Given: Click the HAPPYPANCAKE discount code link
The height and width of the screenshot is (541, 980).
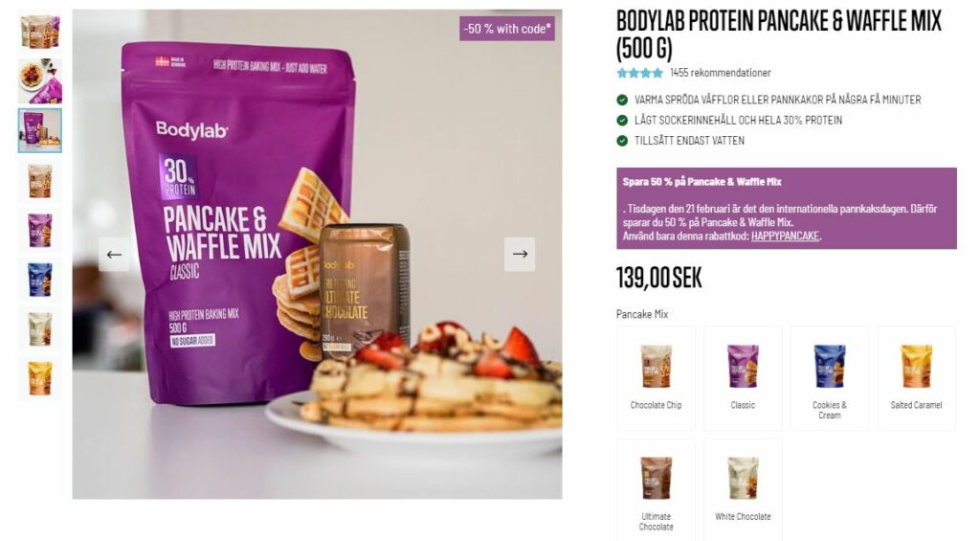Looking at the screenshot, I should (x=785, y=236).
